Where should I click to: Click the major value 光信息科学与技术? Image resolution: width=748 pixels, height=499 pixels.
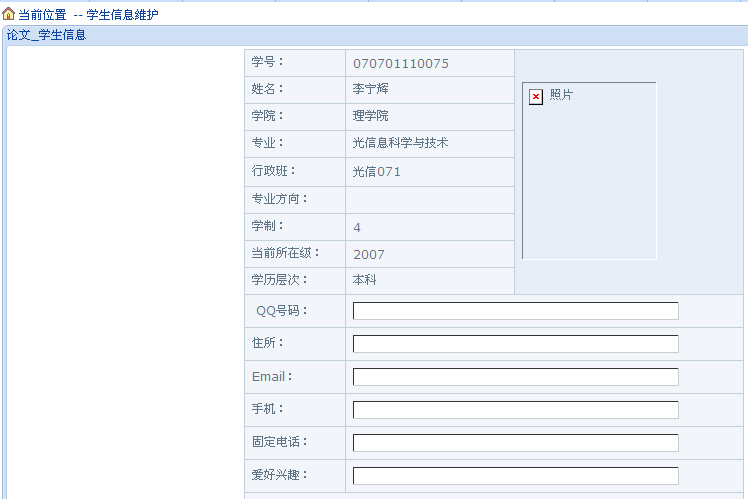(400, 143)
